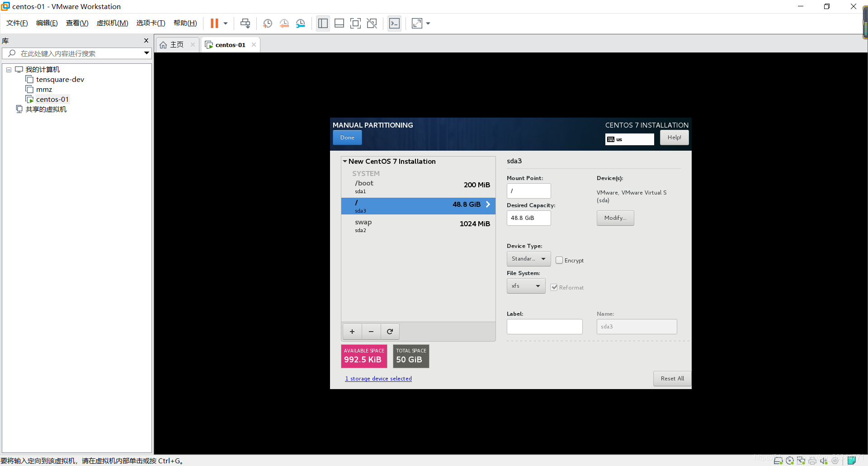Open the 查看(V) menu
The height and width of the screenshot is (466, 868).
click(77, 23)
